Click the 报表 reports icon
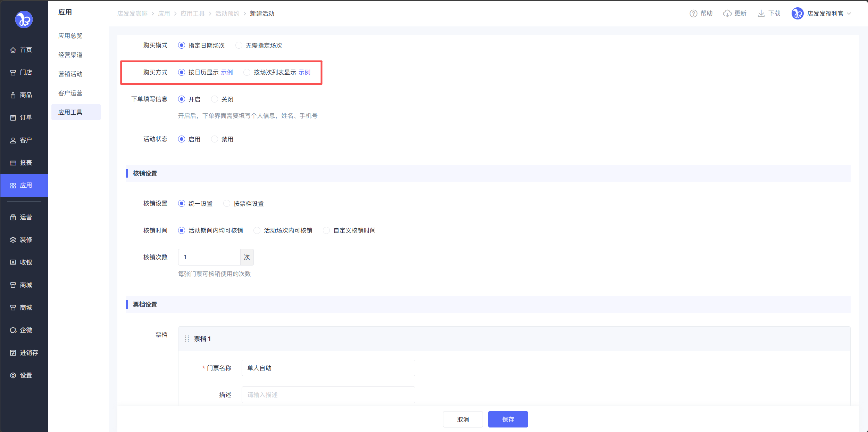868x432 pixels. click(13, 163)
